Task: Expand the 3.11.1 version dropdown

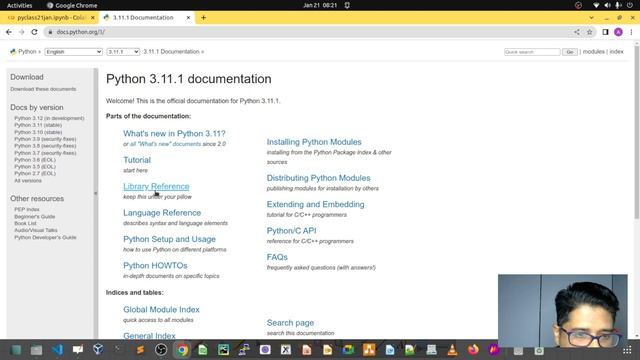Action: pos(123,52)
